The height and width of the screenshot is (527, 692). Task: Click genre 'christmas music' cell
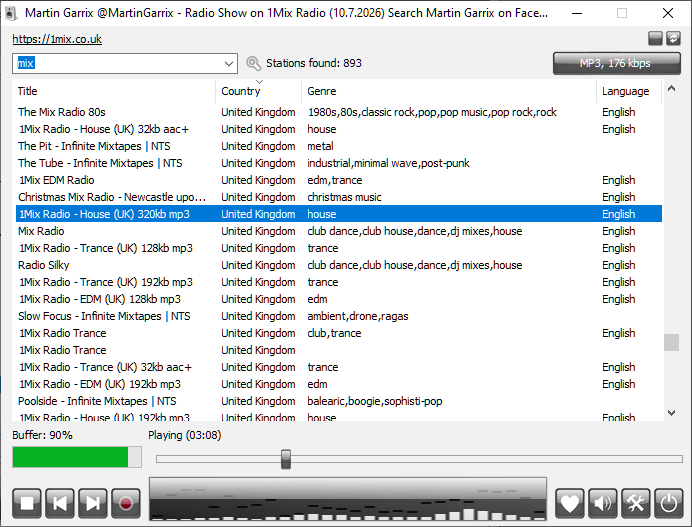[344, 197]
